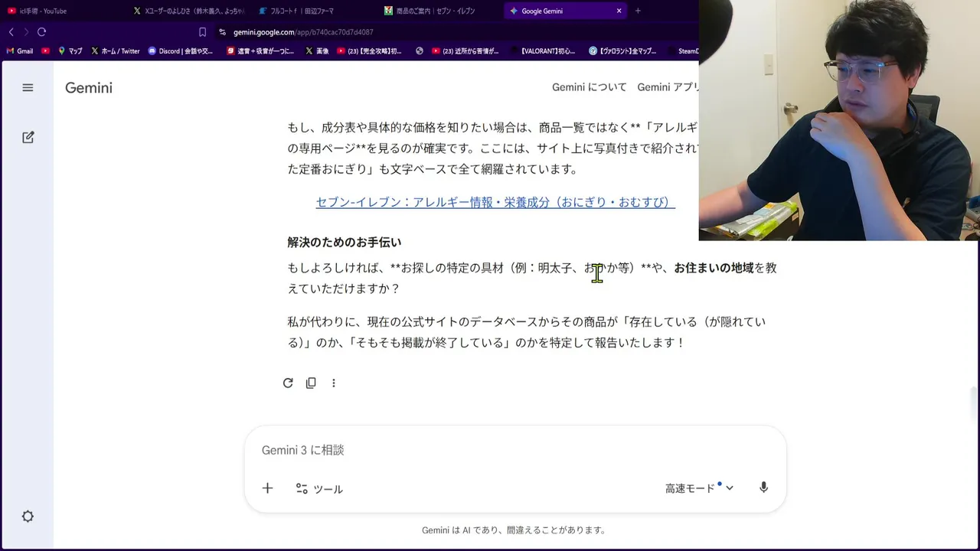Reload the current page
The image size is (980, 551).
point(42,32)
